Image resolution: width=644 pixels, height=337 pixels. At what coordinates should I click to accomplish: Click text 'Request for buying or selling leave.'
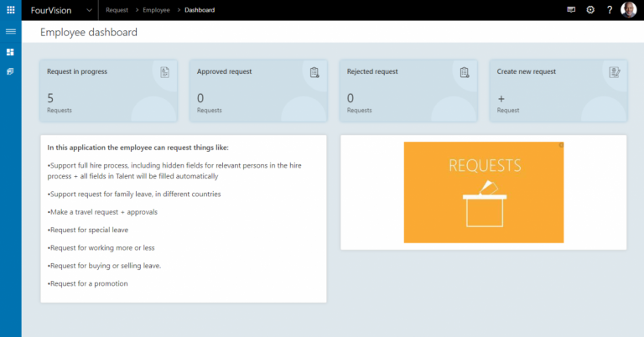coord(105,266)
